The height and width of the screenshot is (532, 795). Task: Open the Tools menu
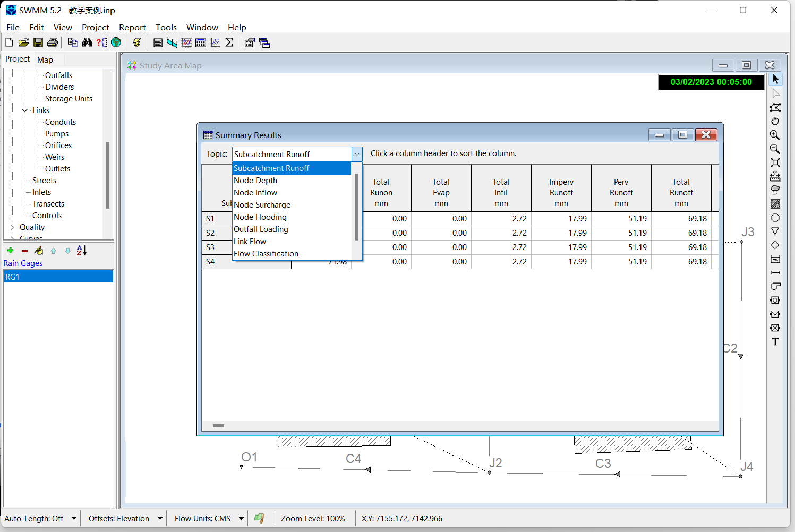[166, 27]
